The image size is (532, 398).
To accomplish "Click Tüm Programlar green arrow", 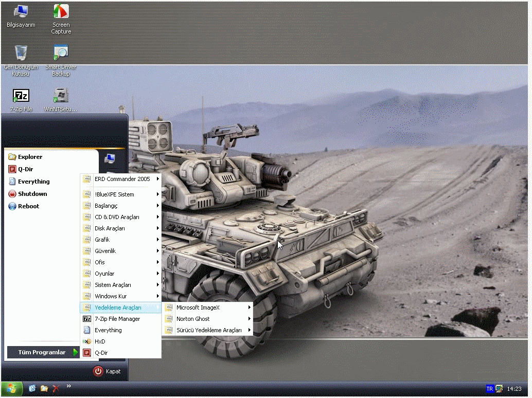I will click(75, 352).
